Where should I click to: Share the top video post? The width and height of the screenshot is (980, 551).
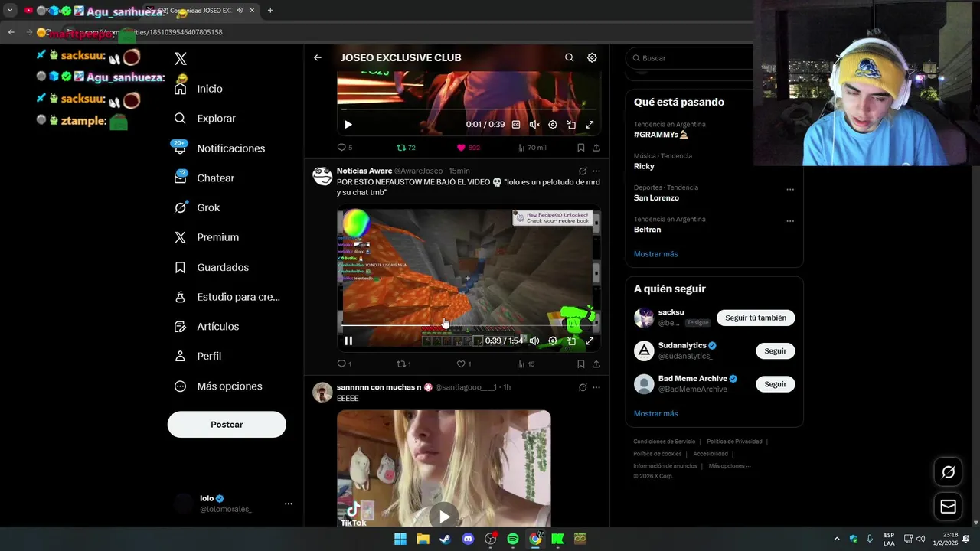coord(596,148)
